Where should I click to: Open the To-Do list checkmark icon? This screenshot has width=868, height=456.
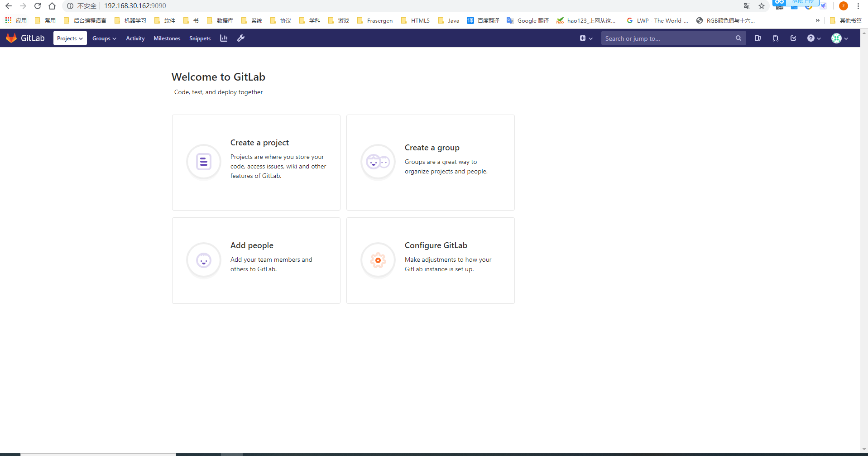tap(793, 38)
